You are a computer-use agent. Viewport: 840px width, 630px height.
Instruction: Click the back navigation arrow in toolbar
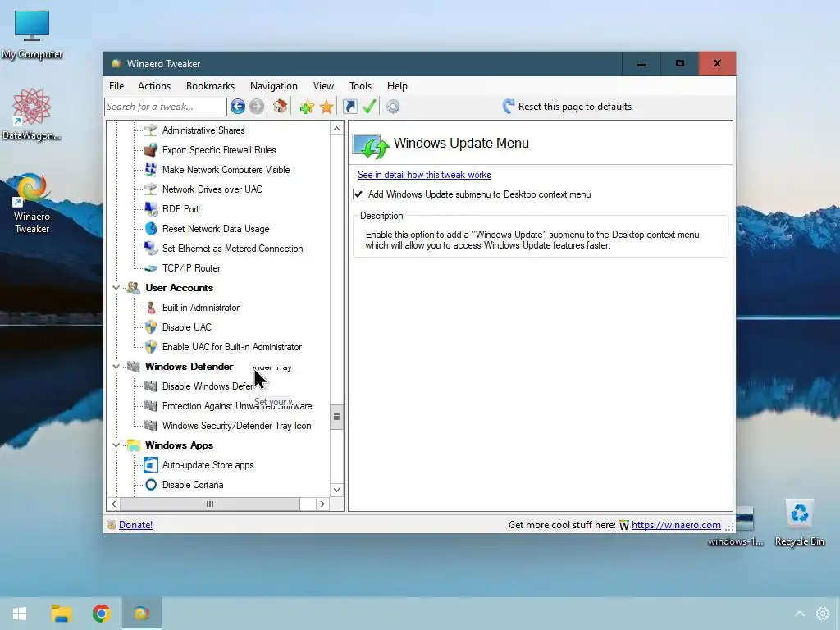coord(238,107)
